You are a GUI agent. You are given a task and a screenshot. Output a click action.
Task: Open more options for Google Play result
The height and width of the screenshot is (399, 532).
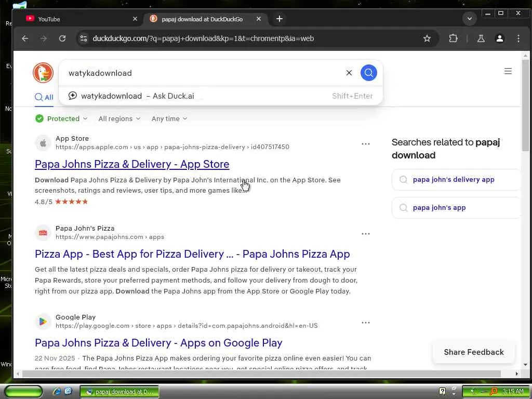click(365, 323)
